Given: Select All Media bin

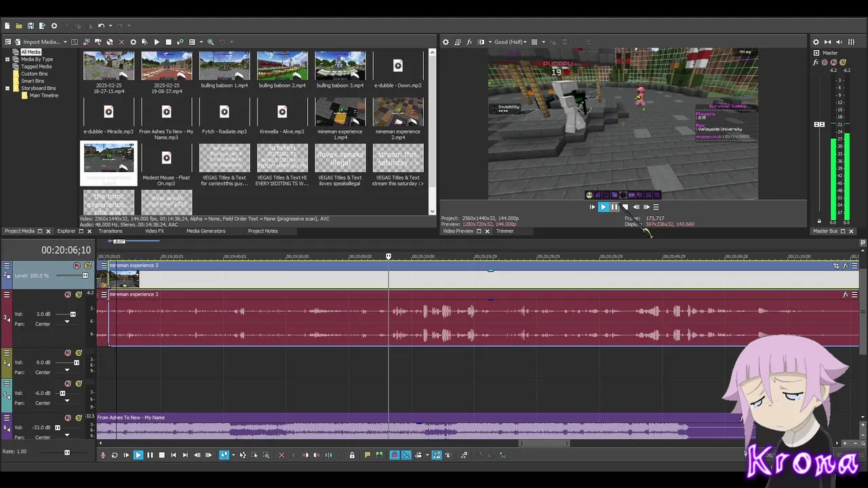Looking at the screenshot, I should pyautogui.click(x=31, y=52).
